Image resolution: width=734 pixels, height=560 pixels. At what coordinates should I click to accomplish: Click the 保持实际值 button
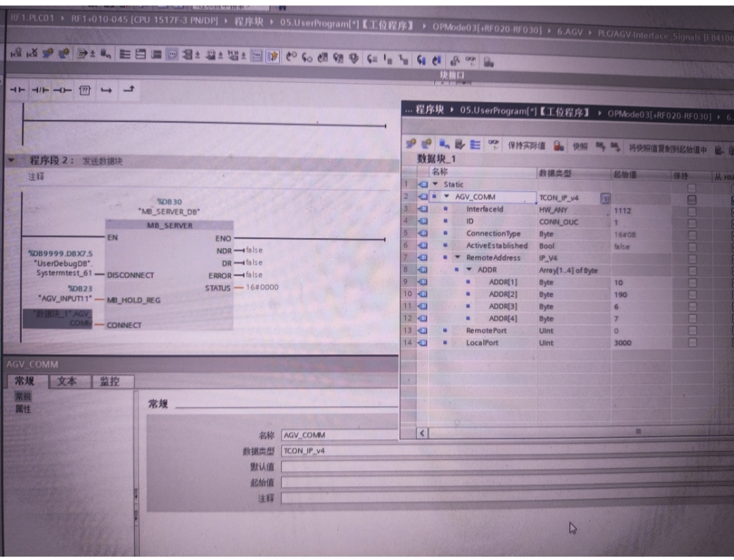click(527, 145)
